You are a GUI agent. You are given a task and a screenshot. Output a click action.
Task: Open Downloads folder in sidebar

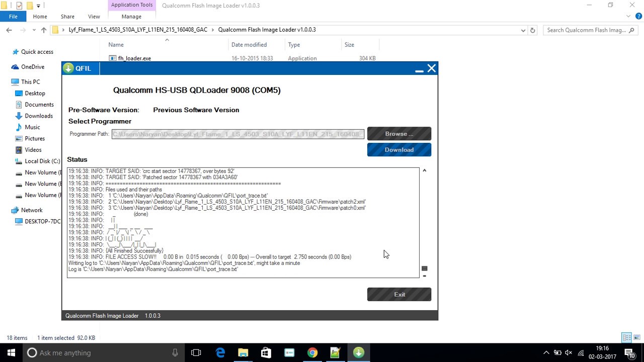coord(38,116)
